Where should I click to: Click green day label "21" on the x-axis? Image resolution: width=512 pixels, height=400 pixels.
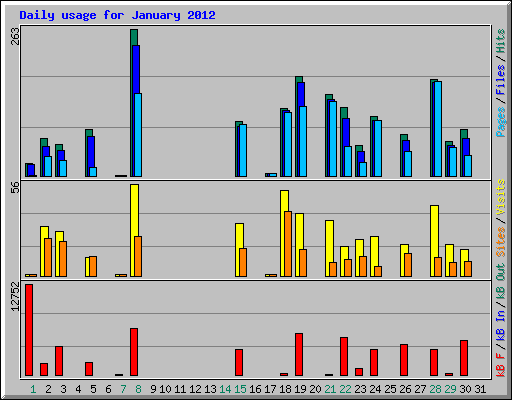pyautogui.click(x=330, y=389)
